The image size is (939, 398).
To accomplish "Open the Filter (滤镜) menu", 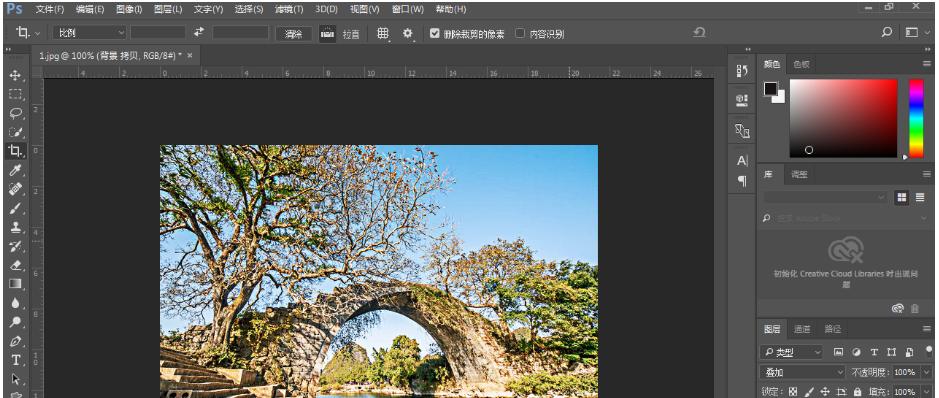I will [289, 10].
